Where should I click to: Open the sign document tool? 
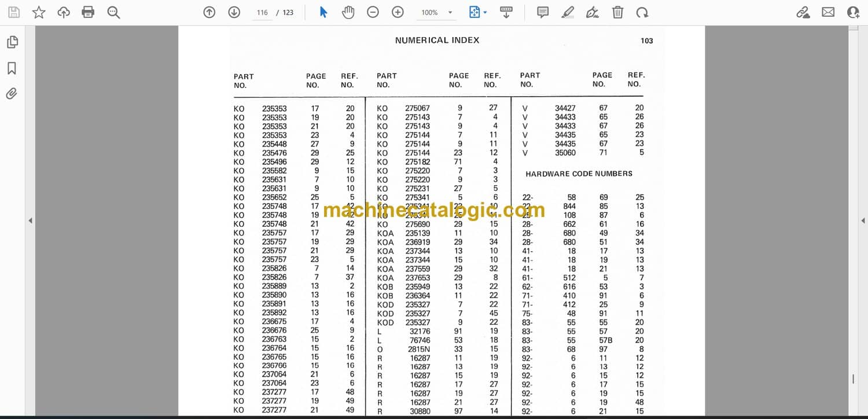(x=593, y=12)
